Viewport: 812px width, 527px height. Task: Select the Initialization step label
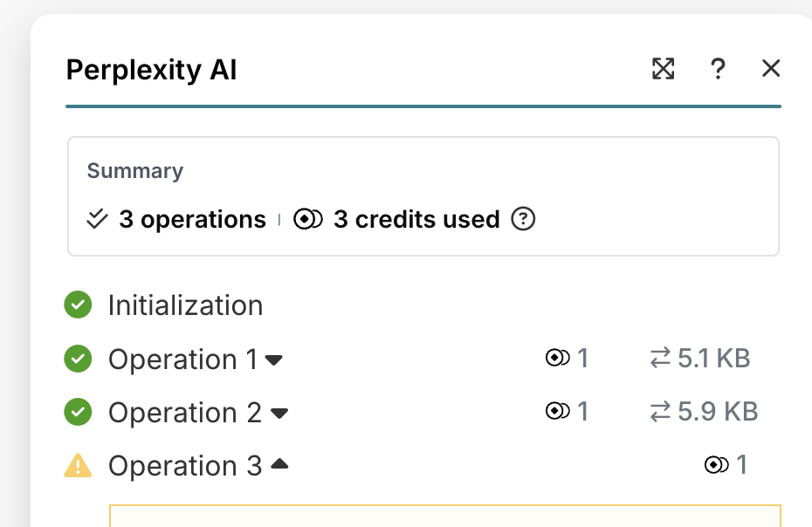pyautogui.click(x=185, y=305)
